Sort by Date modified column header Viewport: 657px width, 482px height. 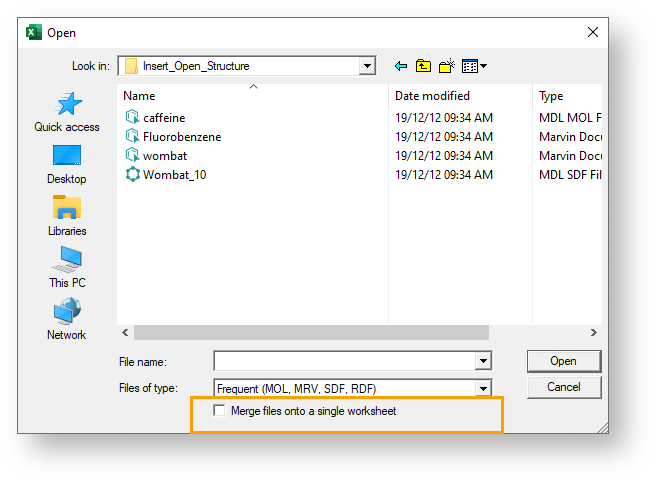[432, 96]
